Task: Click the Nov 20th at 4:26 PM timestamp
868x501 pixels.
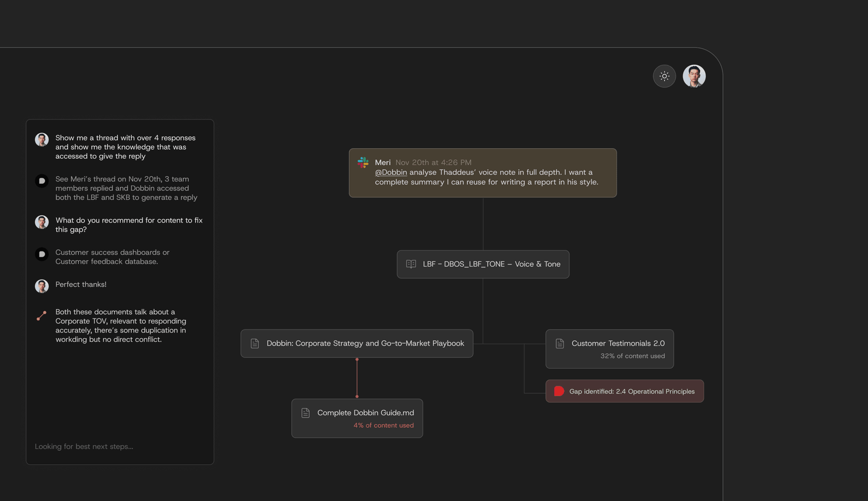Action: pos(433,162)
